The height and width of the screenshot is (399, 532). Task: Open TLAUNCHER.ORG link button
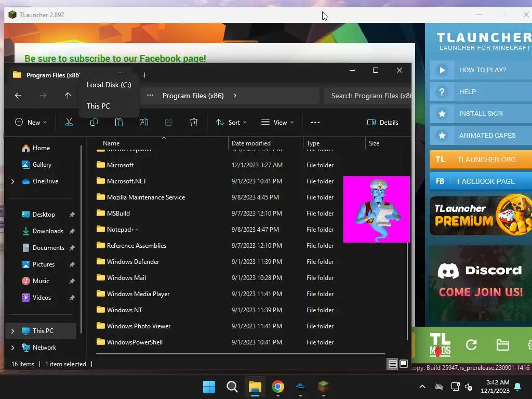(x=481, y=159)
